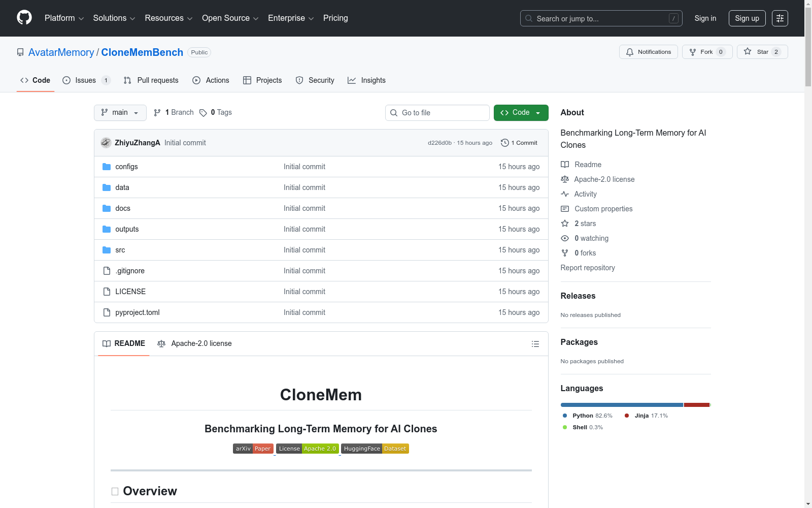Click the commit history clock icon
812x508 pixels.
point(504,143)
